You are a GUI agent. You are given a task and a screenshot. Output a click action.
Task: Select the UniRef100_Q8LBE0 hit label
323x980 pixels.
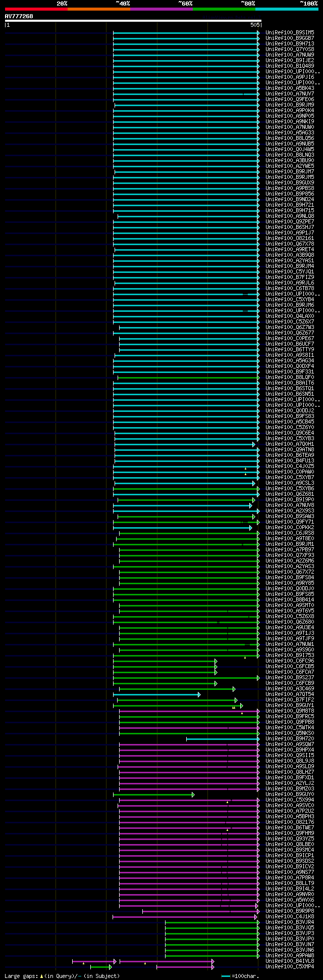290,844
